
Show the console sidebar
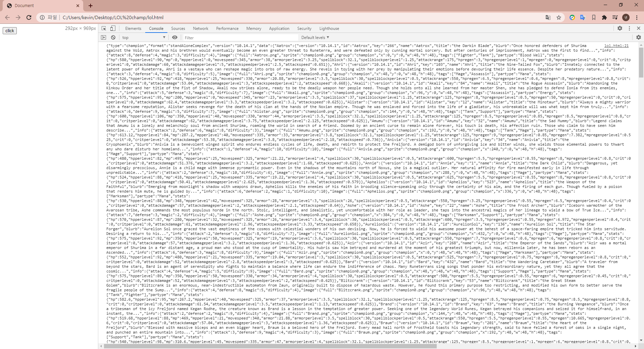[x=104, y=38]
